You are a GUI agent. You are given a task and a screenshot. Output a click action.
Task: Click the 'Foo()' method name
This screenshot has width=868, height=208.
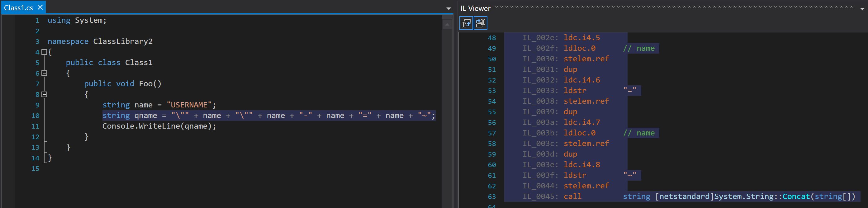[150, 83]
